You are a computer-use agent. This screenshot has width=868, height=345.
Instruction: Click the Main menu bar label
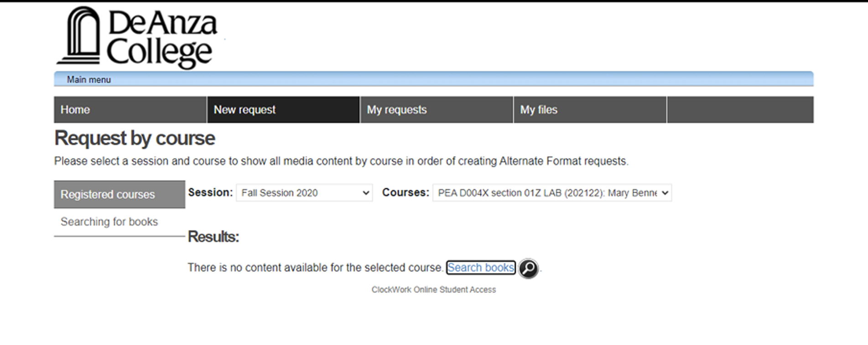click(x=89, y=80)
